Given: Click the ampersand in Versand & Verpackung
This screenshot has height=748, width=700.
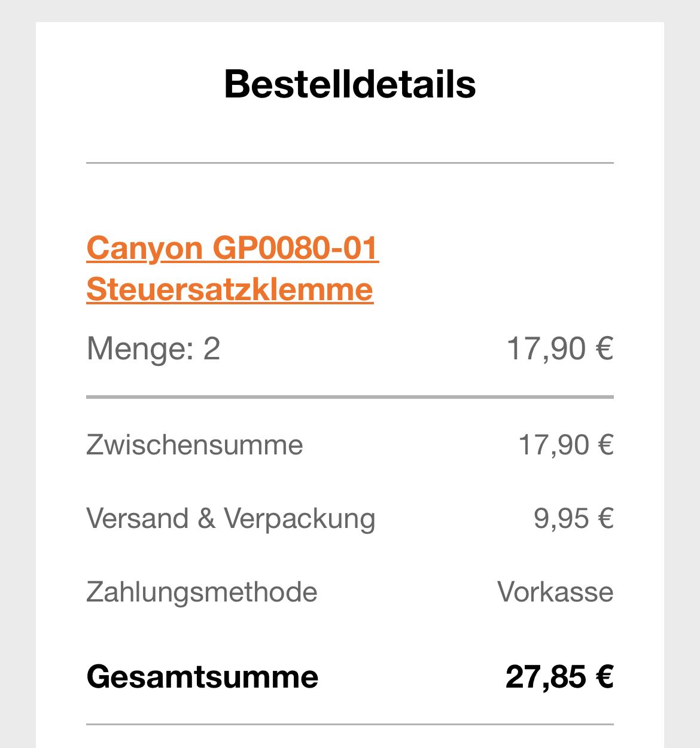Looking at the screenshot, I should (206, 518).
